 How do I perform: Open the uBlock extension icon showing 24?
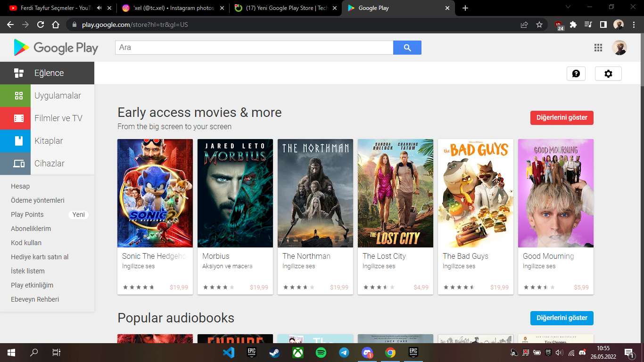[x=559, y=25]
